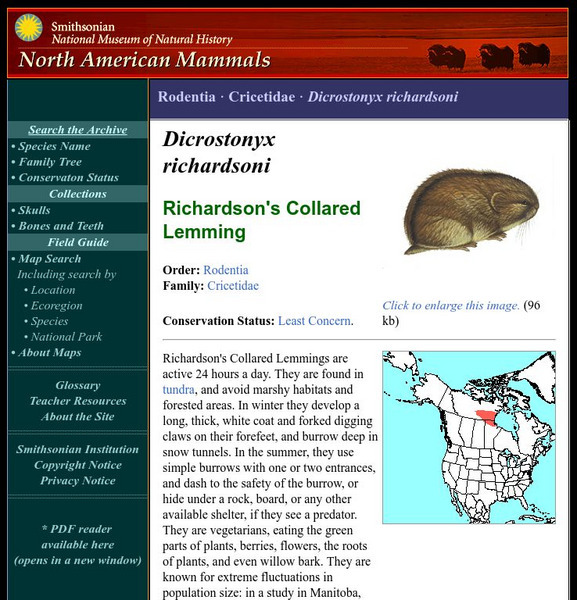The width and height of the screenshot is (577, 600).
Task: Open the PDF reader available here link
Action: (x=78, y=545)
